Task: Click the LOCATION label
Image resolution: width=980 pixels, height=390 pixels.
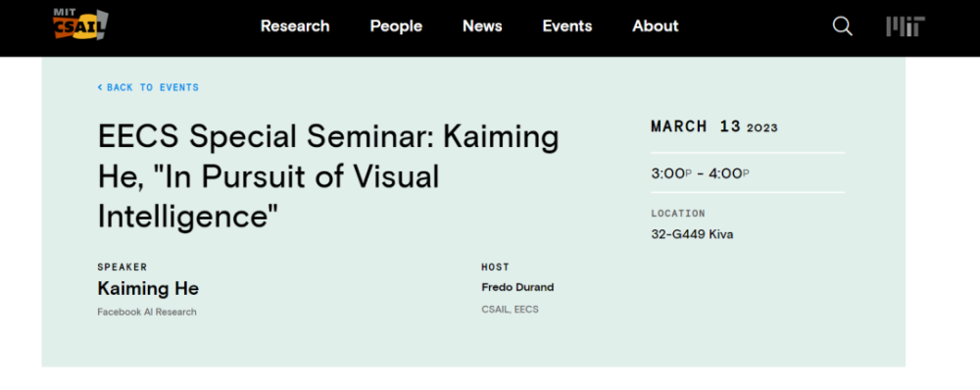Action: click(678, 213)
